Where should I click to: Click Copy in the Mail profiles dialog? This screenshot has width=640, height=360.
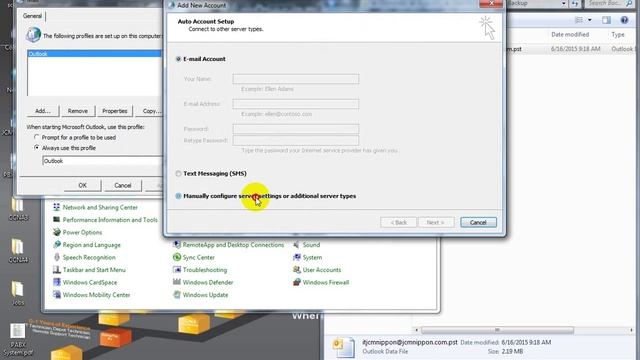[150, 111]
